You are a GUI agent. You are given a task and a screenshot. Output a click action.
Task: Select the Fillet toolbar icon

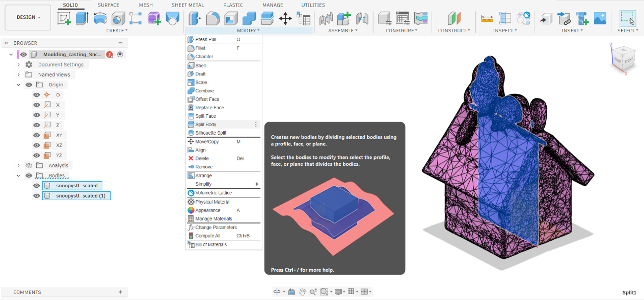(213, 19)
